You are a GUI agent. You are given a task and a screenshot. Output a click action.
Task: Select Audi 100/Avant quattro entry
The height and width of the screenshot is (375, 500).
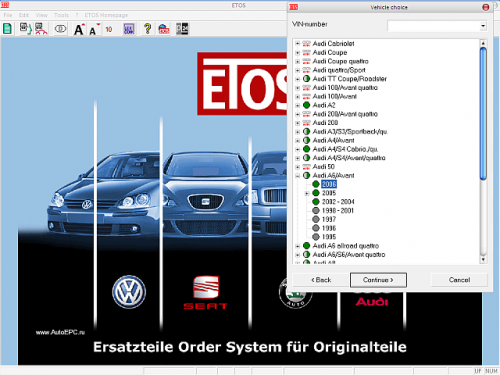tap(345, 88)
